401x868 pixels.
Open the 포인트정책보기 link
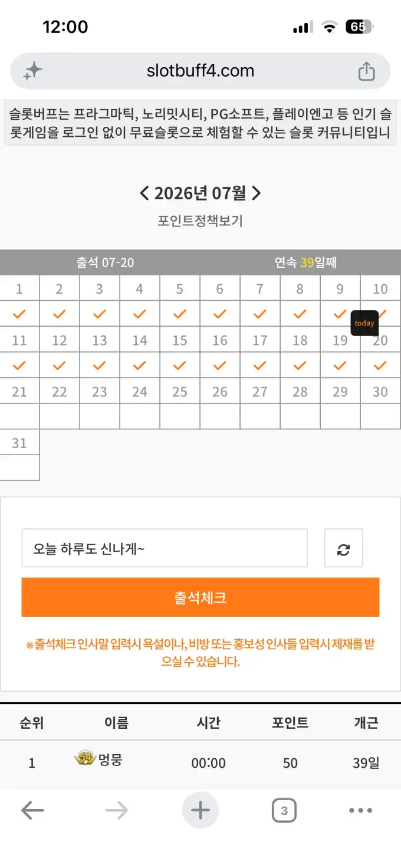pos(200,221)
